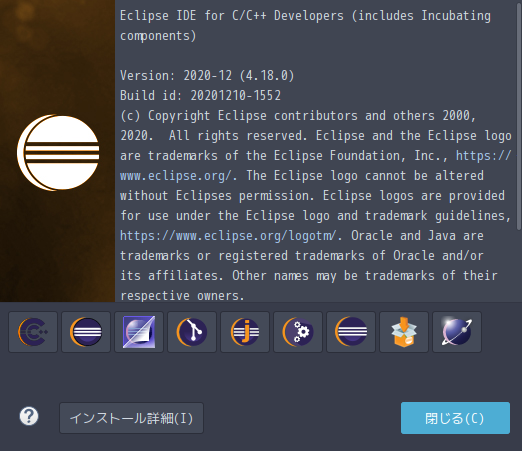Click the 'respective owners.' final text line
The width and height of the screenshot is (522, 451).
pyautogui.click(x=182, y=296)
